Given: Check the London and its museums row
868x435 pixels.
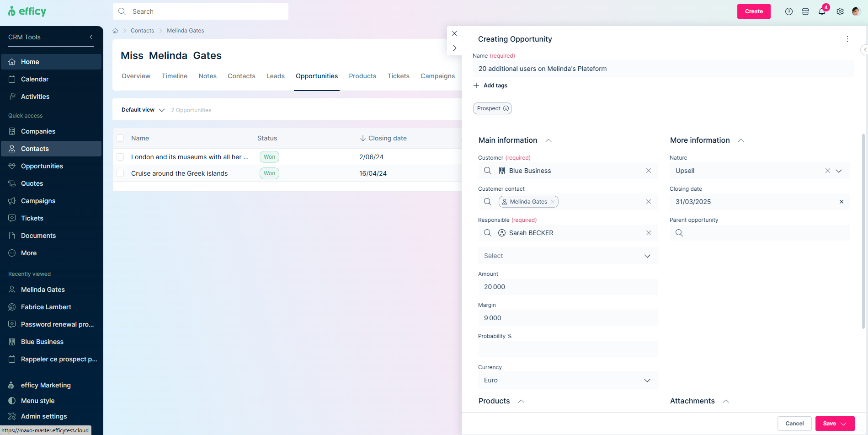Looking at the screenshot, I should point(120,157).
